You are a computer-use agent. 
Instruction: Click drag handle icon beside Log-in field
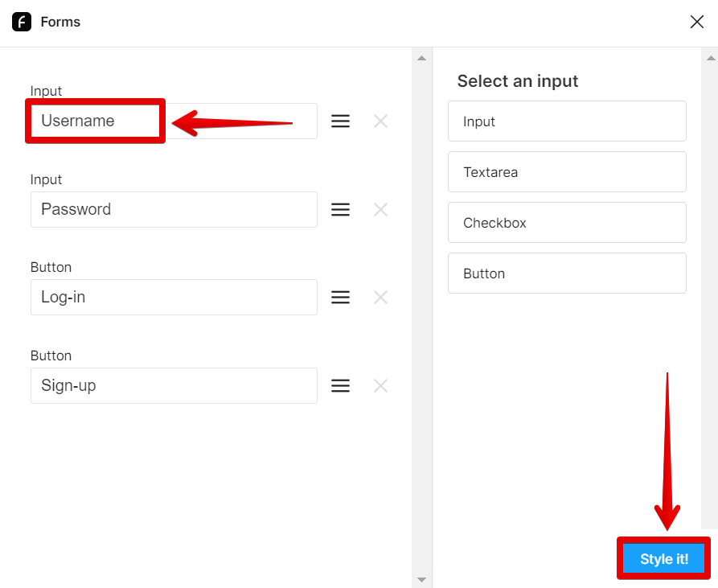[341, 298]
